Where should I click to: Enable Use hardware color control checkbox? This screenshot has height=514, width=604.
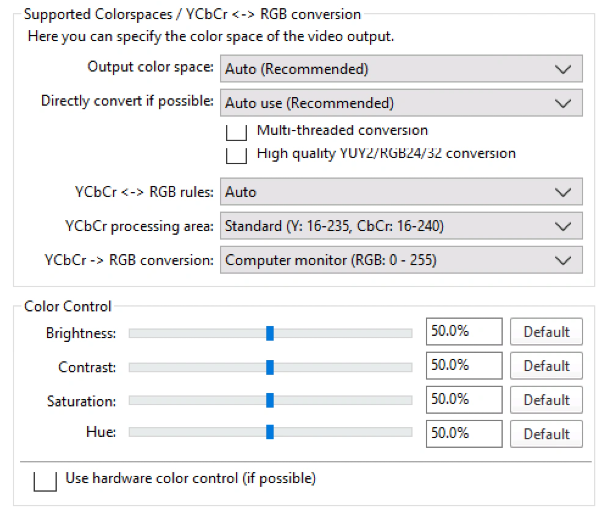click(x=45, y=480)
